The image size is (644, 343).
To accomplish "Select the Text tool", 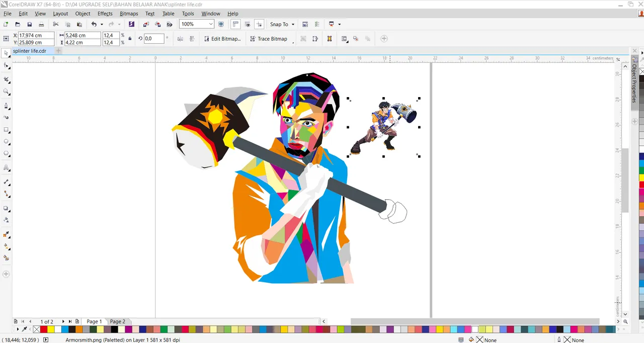I will pos(7,168).
